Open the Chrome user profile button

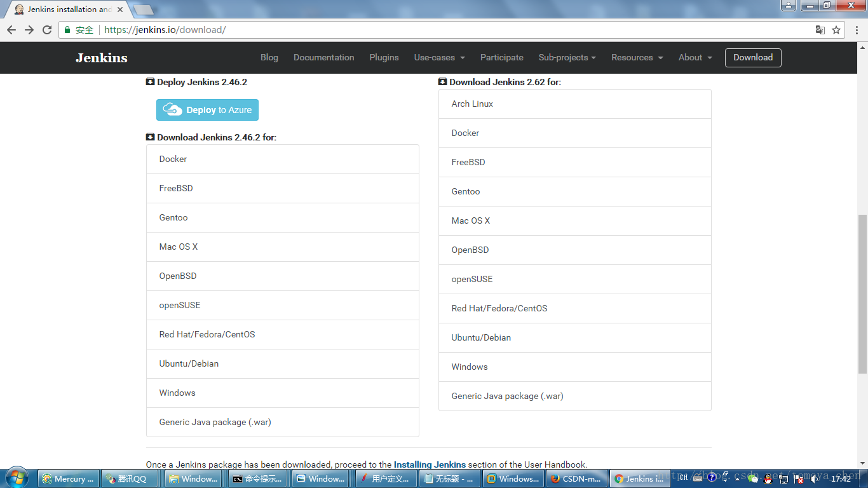(789, 6)
